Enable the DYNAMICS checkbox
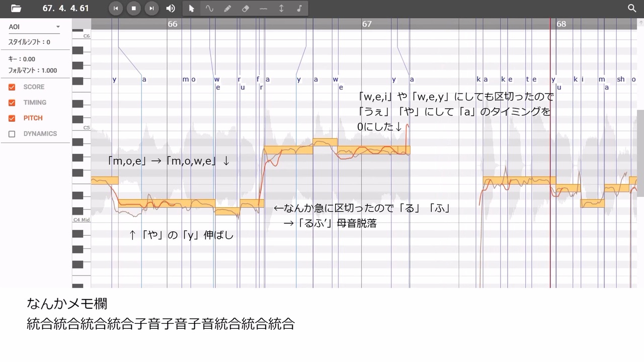The width and height of the screenshot is (644, 362). click(x=12, y=134)
